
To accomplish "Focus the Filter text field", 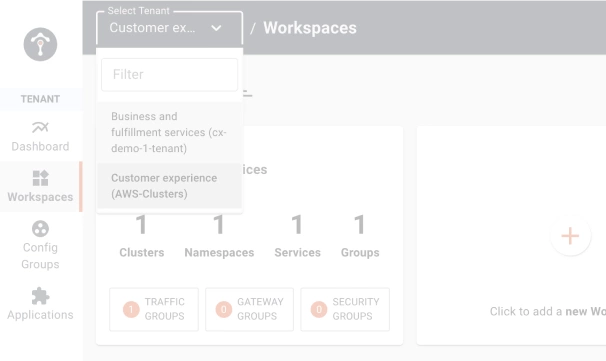I will tap(169, 75).
